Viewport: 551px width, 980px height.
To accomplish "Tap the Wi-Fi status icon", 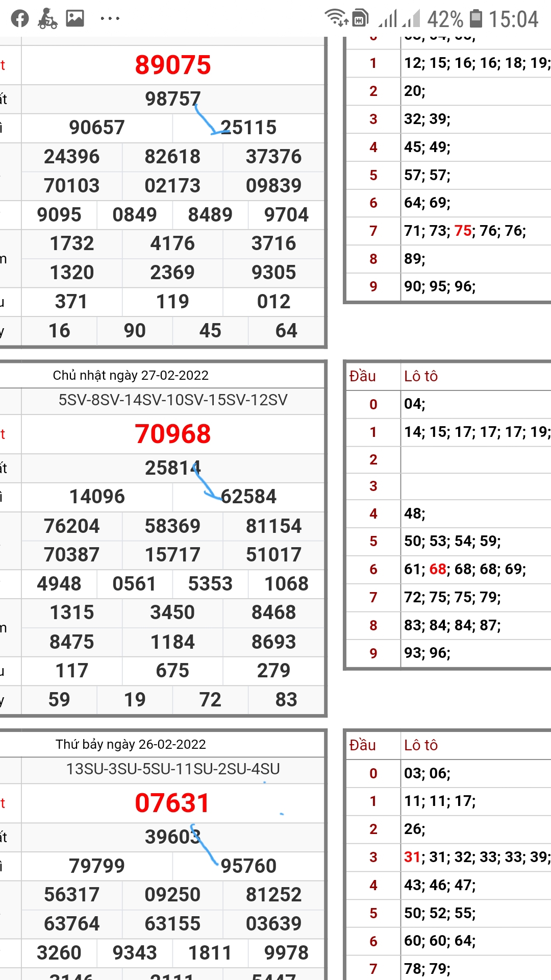I will coord(337,17).
